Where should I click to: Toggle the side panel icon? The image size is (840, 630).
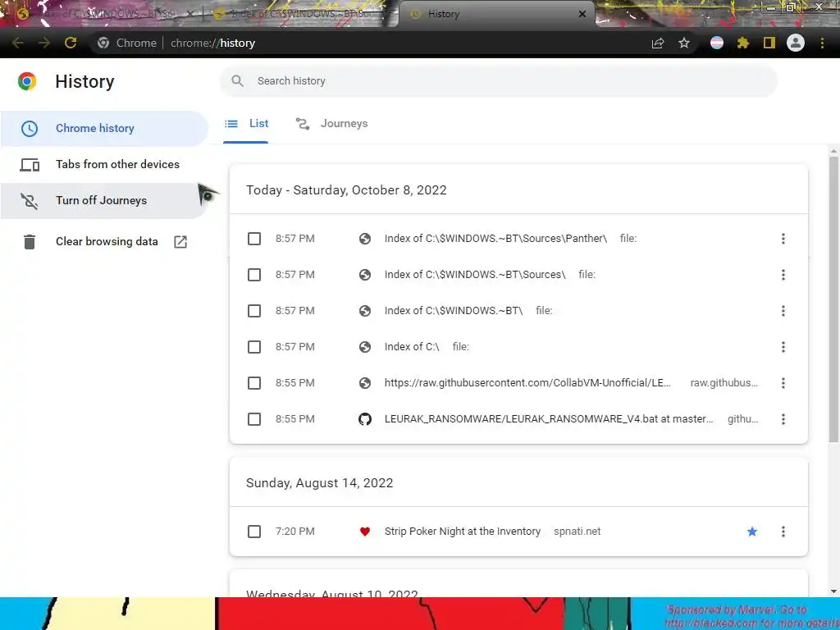point(769,43)
